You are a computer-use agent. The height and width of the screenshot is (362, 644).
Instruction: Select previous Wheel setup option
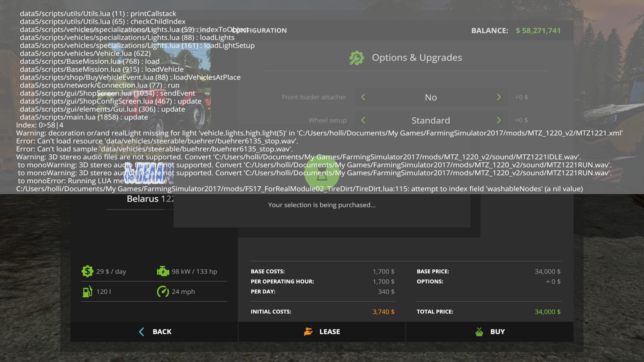[363, 120]
